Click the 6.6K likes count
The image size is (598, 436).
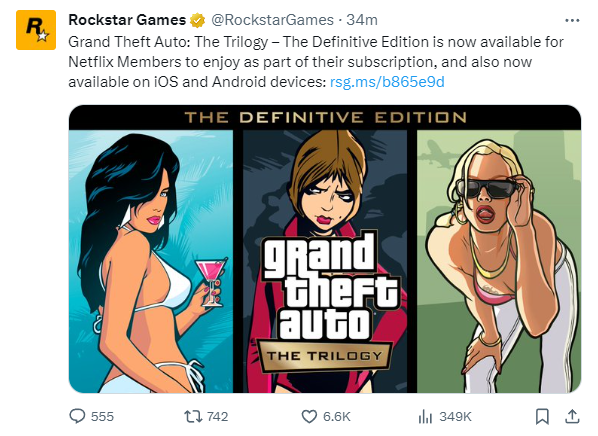pos(337,417)
